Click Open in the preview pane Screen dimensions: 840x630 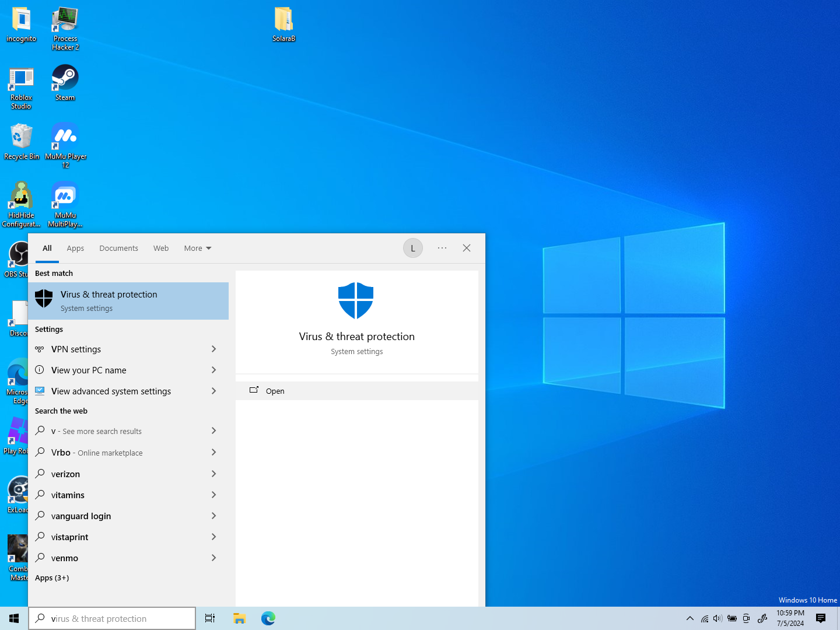(x=357, y=391)
